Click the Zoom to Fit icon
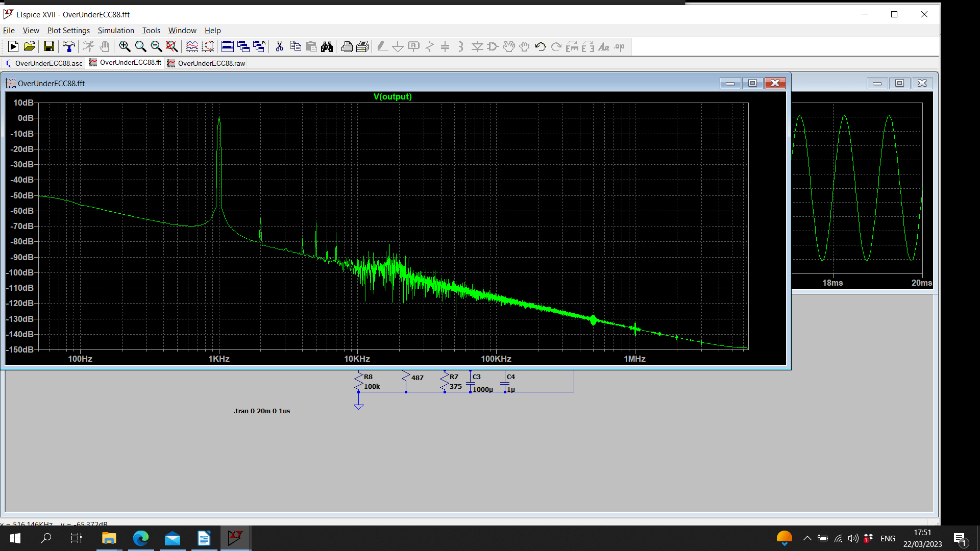980x551 pixels. click(x=172, y=47)
